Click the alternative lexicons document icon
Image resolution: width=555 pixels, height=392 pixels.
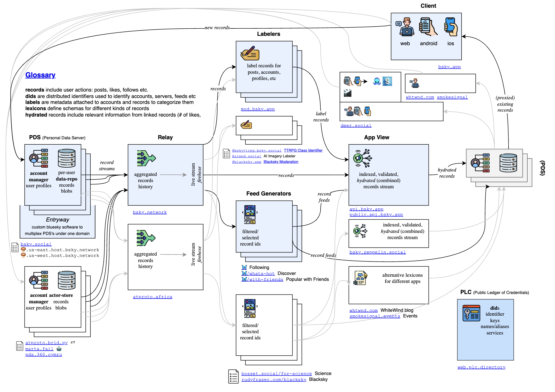(361, 278)
